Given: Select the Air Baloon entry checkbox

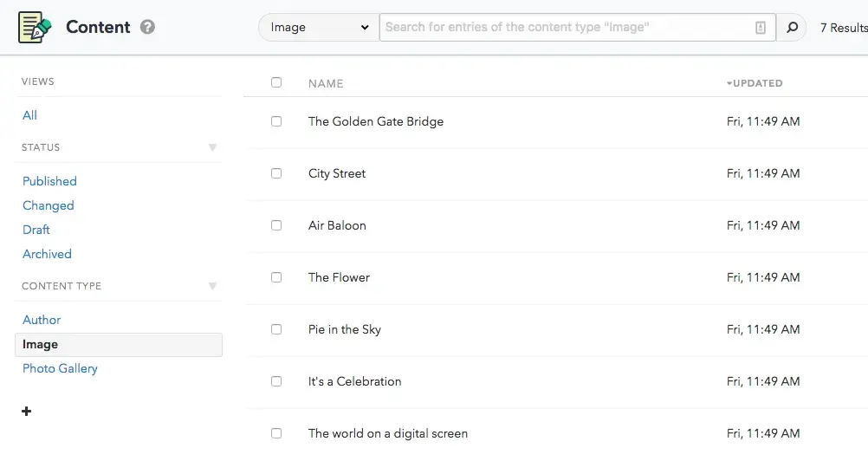Looking at the screenshot, I should point(276,225).
